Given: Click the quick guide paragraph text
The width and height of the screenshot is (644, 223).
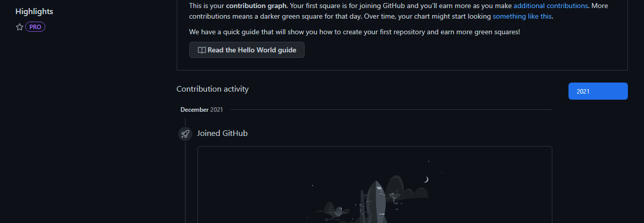Looking at the screenshot, I should point(354,32).
